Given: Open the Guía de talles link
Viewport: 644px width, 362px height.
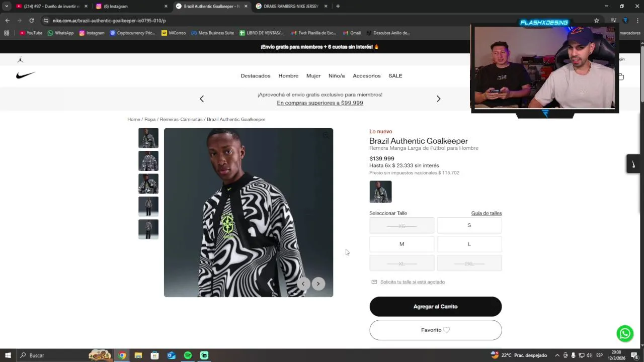Looking at the screenshot, I should click(487, 213).
